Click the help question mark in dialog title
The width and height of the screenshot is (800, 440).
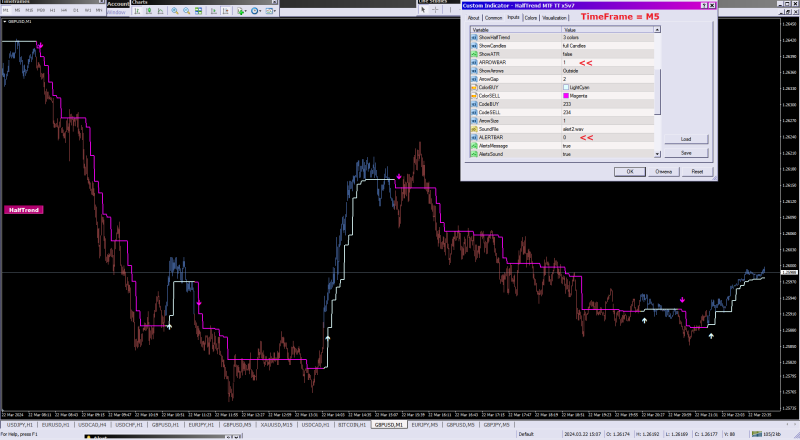pyautogui.click(x=704, y=6)
